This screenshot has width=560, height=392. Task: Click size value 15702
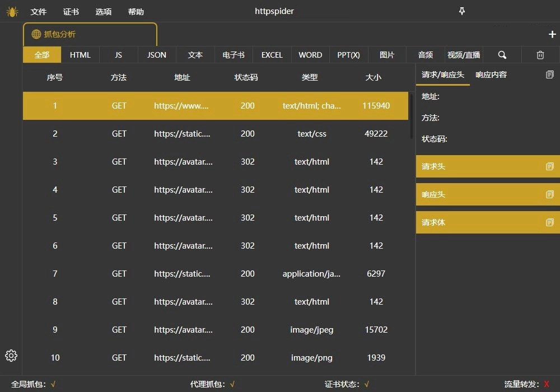(x=376, y=329)
